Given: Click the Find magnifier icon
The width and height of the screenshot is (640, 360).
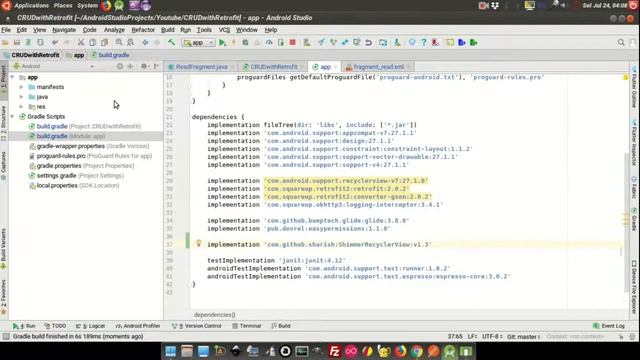Looking at the screenshot, I should pos(119,42).
